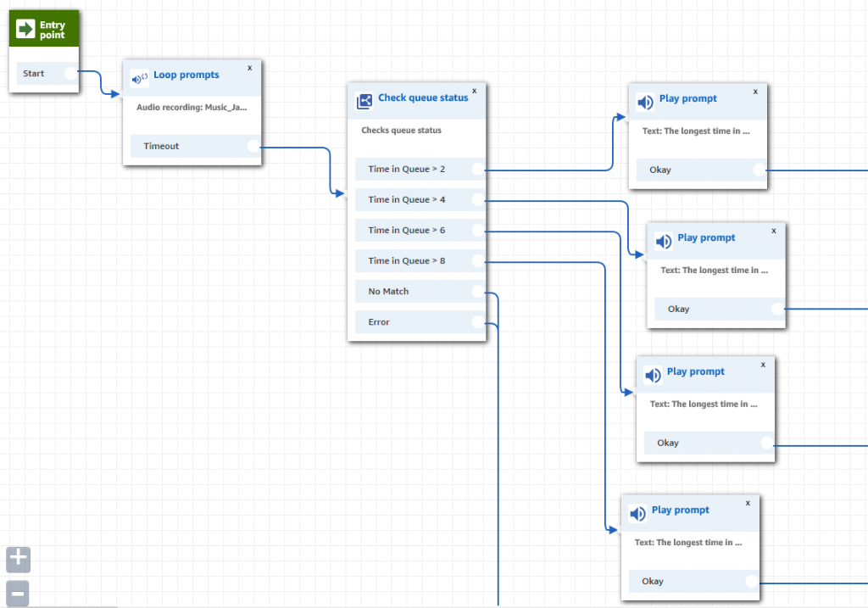Click the Start output on the Entry point

(73, 74)
